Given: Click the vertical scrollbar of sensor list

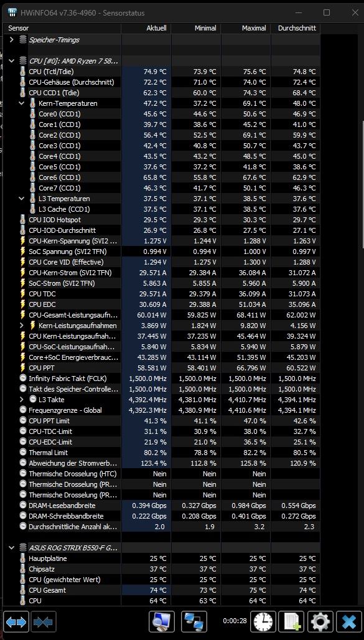Looking at the screenshot, I should (361, 184).
